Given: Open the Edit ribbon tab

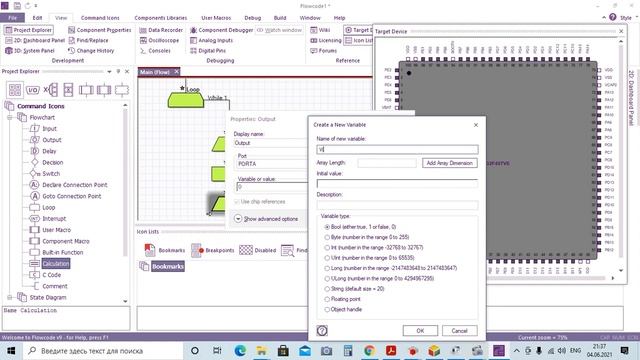Looking at the screenshot, I should (x=38, y=18).
